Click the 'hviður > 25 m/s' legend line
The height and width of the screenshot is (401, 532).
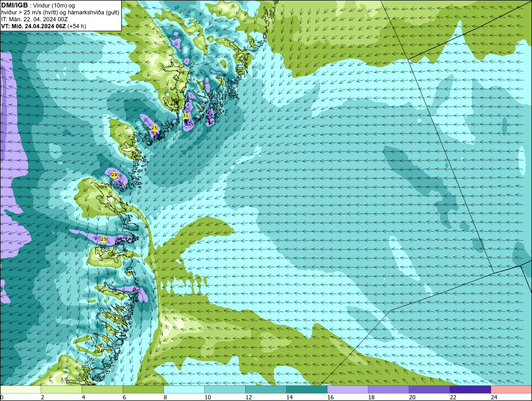(61, 13)
